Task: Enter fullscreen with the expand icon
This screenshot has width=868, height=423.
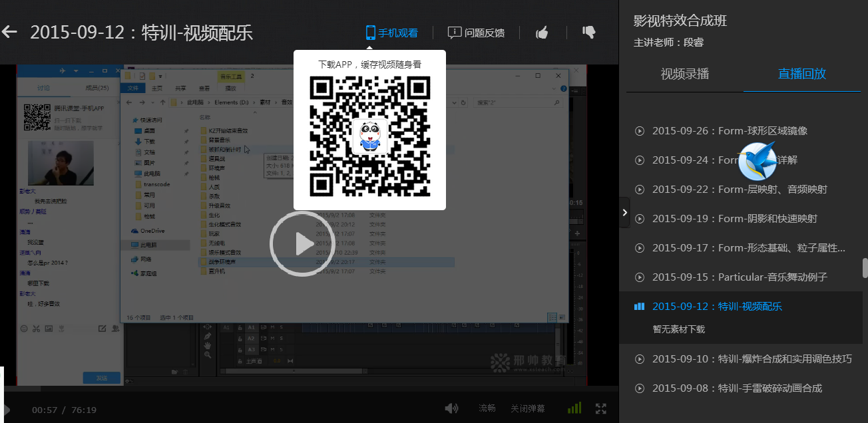Action: point(601,408)
